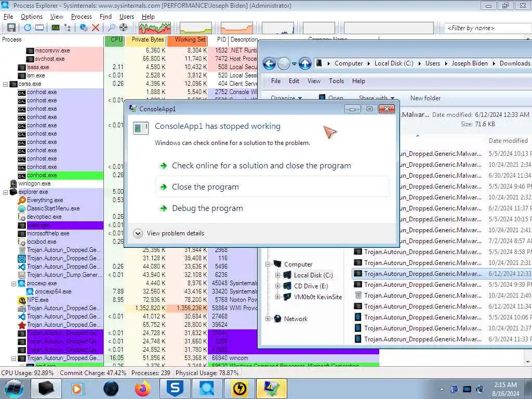
Task: Click New folder in the Explorer toolbar
Action: [425, 98]
